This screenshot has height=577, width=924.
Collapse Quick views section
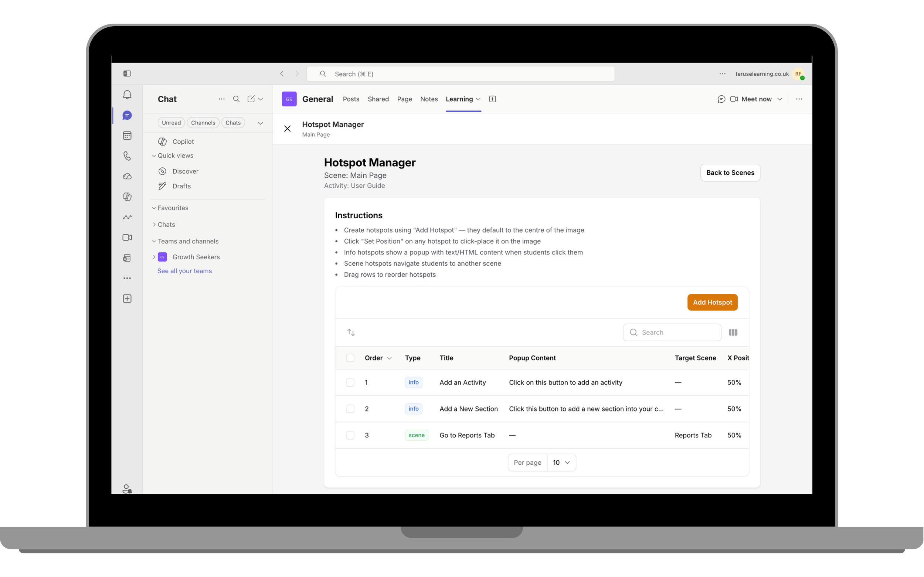[154, 155]
